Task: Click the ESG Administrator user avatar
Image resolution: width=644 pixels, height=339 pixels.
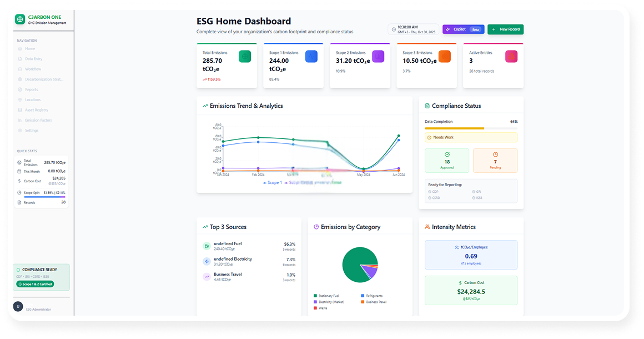Action: 18,306
